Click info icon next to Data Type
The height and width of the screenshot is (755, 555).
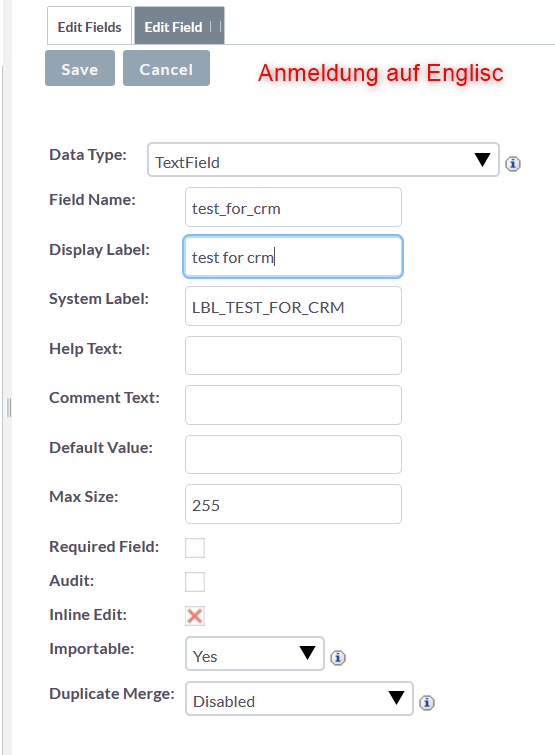[x=513, y=164]
